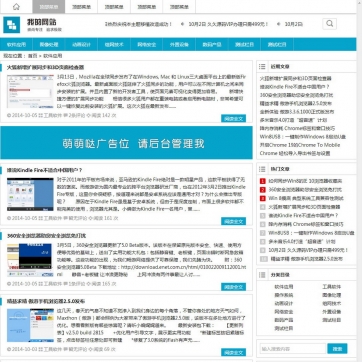Open article heading 360安全浏览器助您安全浏览免打扰
Screen dimensions: 362x362
click(47, 236)
